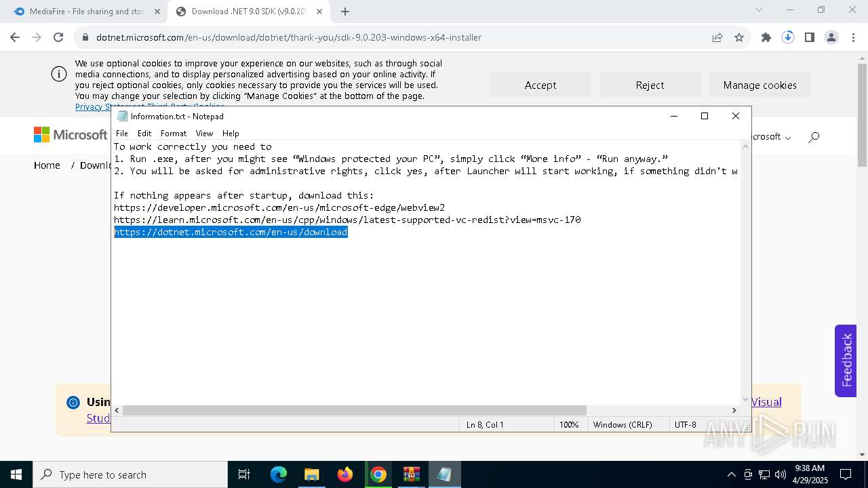Viewport: 868px width, 488px height.
Task: Go back with Chrome's back arrow
Action: click(x=15, y=38)
